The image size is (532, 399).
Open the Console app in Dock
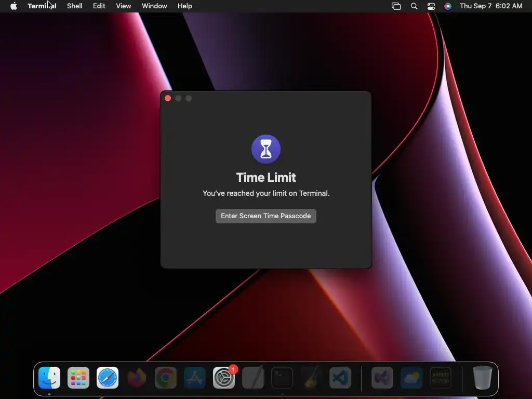441,378
